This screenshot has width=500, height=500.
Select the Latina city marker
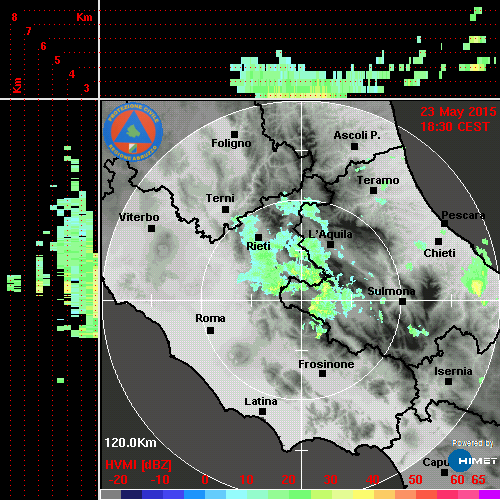pyautogui.click(x=262, y=412)
